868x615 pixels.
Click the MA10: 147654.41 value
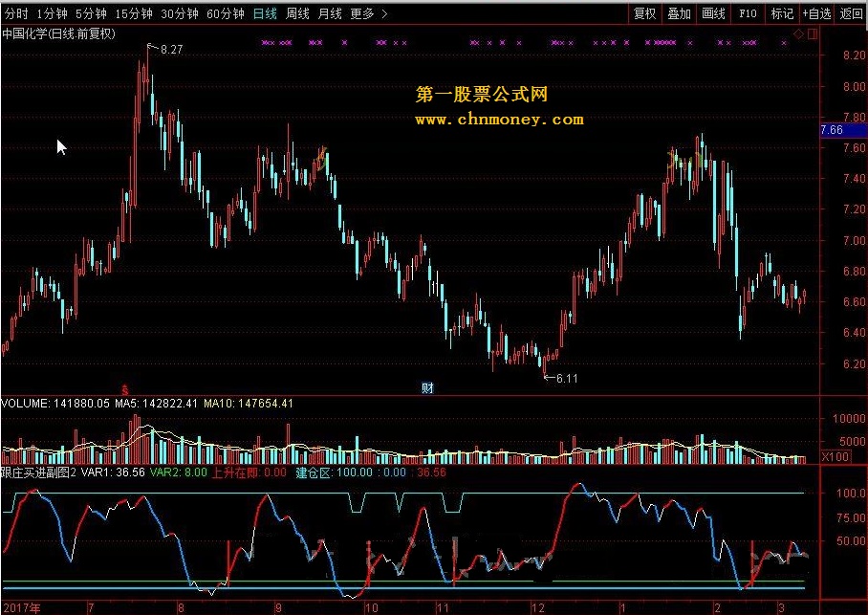248,404
